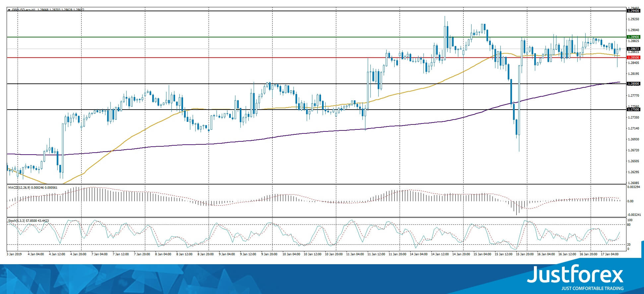Click the 9 Jan 12:00 time label
This screenshot has width=644, height=294.
point(248,254)
